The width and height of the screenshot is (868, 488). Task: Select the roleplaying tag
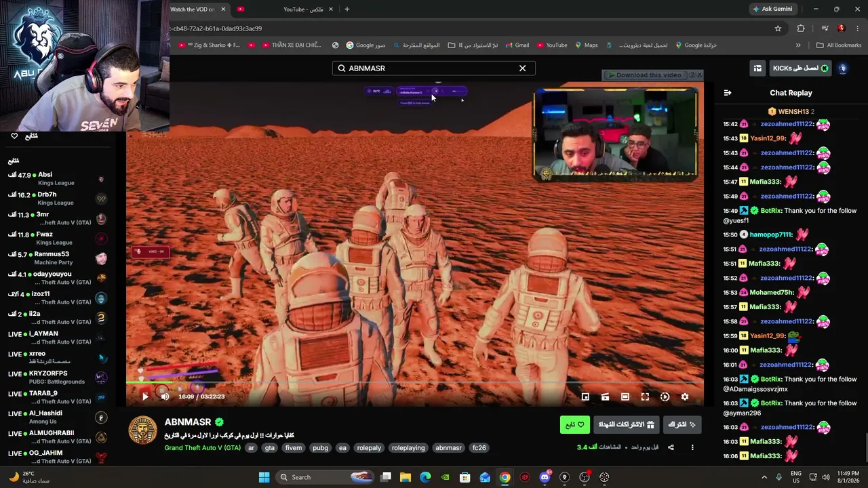pyautogui.click(x=408, y=448)
